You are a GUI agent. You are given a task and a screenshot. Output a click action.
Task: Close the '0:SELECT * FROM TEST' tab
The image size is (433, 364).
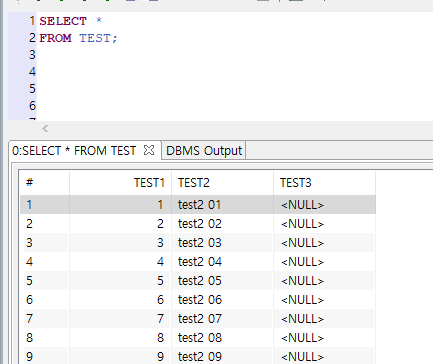coord(149,150)
